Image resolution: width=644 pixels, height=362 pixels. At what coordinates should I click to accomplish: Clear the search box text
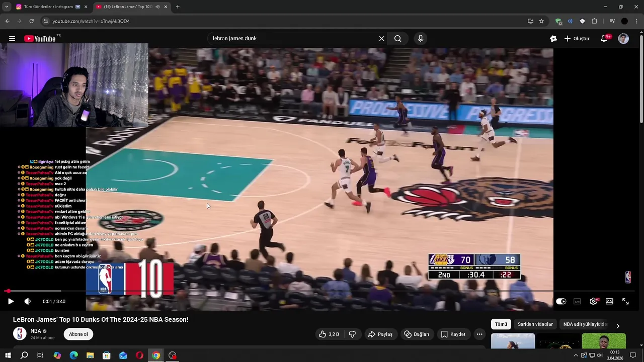tap(381, 39)
